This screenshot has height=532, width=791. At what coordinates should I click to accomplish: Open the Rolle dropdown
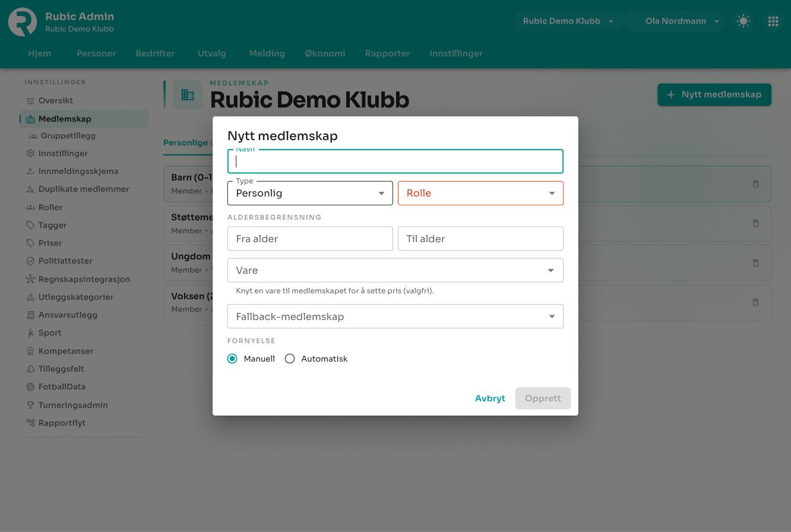(x=480, y=193)
